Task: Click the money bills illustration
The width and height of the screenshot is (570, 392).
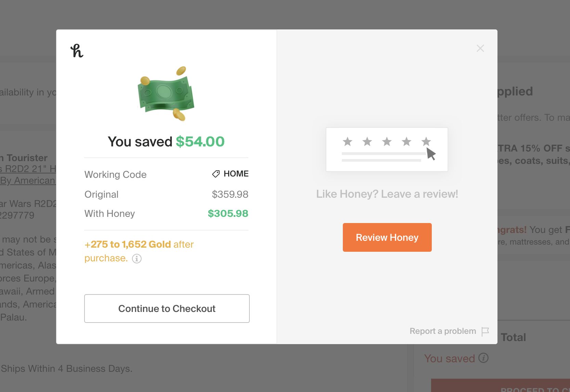Action: click(x=166, y=93)
